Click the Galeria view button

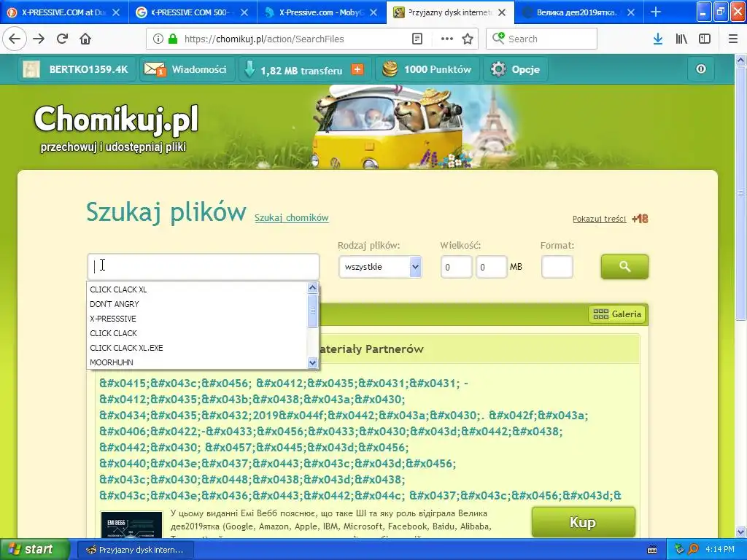point(617,314)
